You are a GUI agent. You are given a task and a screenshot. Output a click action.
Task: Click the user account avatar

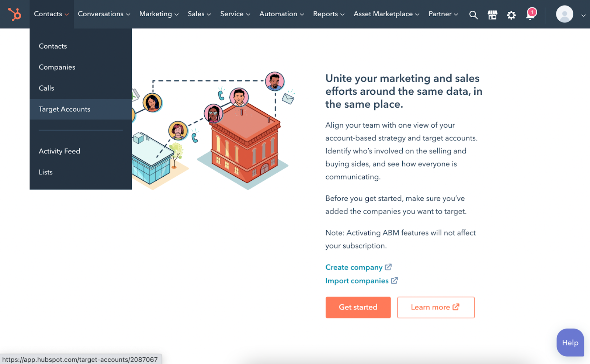565,14
